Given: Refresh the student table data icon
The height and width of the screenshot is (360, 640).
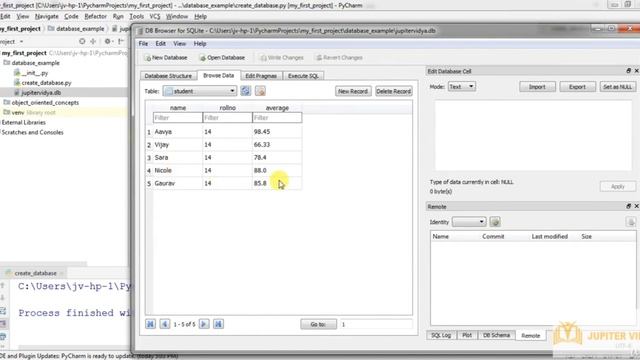Looking at the screenshot, I should click(245, 91).
